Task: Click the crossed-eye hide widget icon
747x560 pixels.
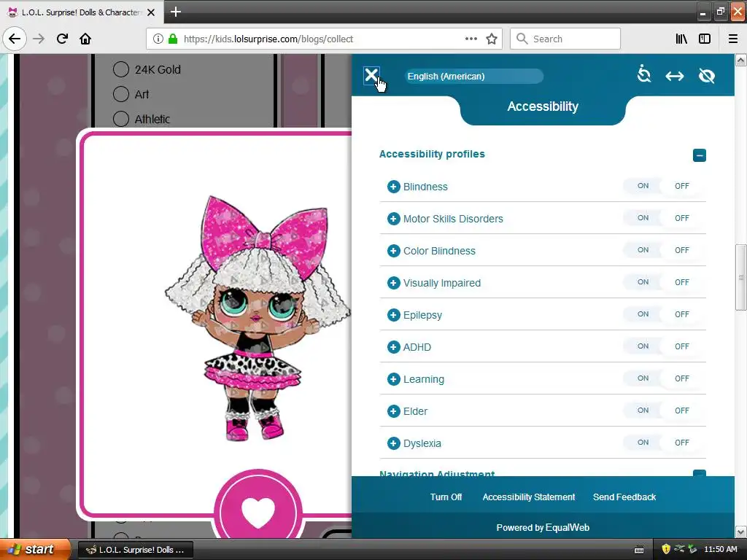Action: [706, 76]
